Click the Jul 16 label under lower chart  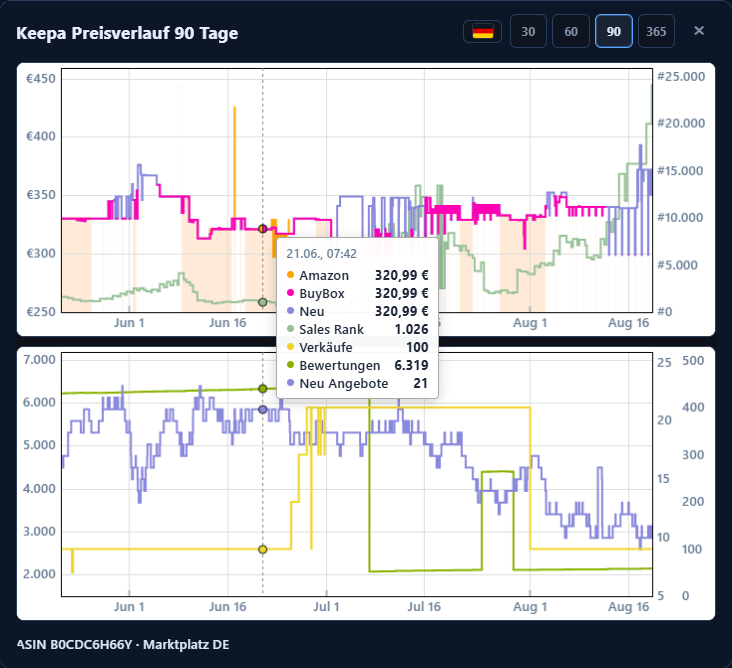tap(424, 607)
